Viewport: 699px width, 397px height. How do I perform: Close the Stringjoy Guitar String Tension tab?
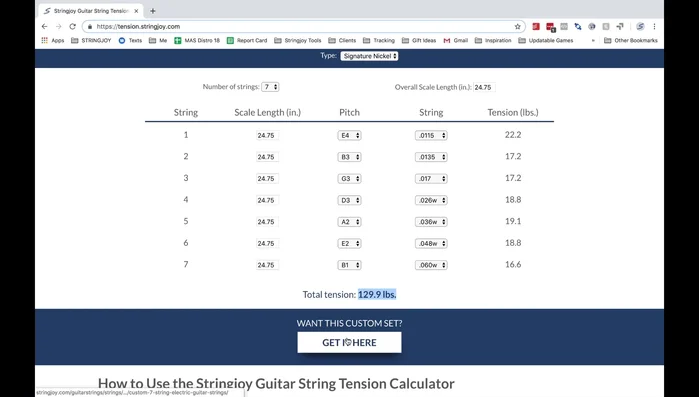point(136,11)
